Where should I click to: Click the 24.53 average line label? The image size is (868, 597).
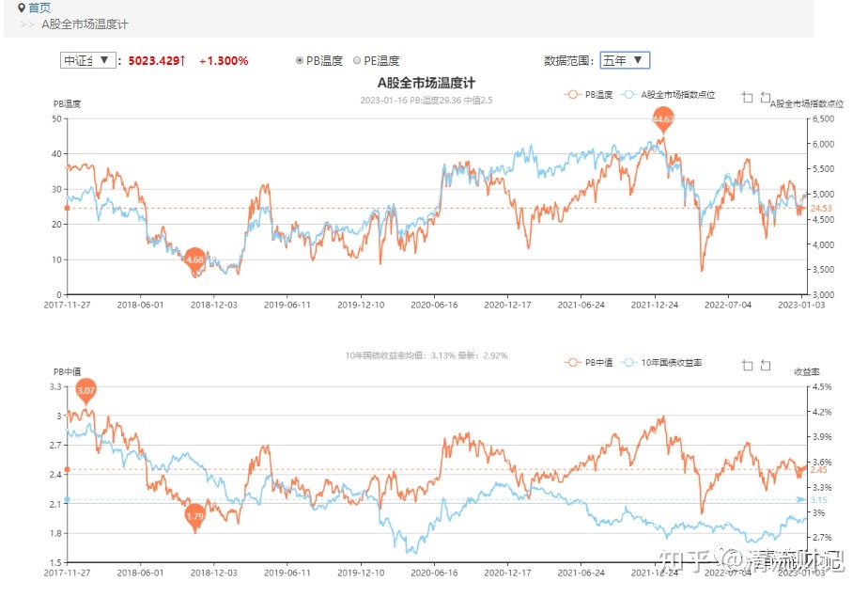821,208
